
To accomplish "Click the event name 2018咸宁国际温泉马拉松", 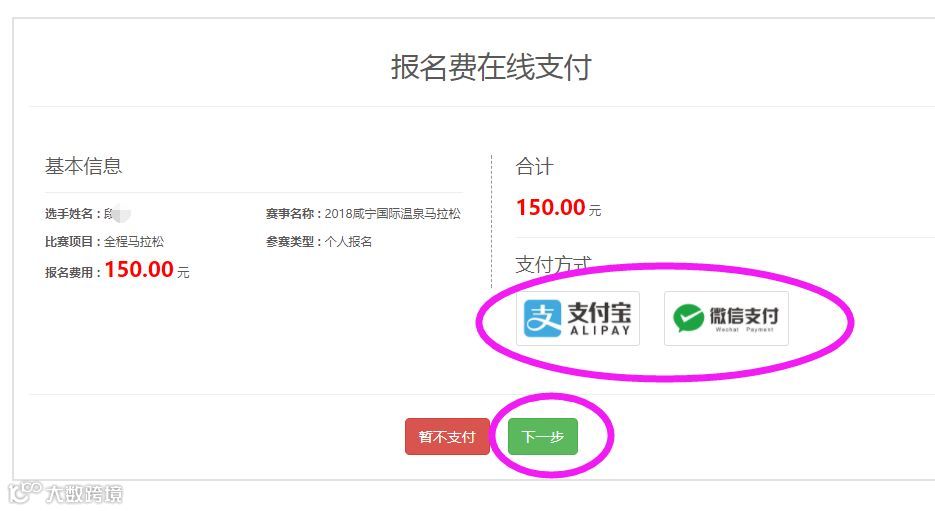I will [x=392, y=213].
